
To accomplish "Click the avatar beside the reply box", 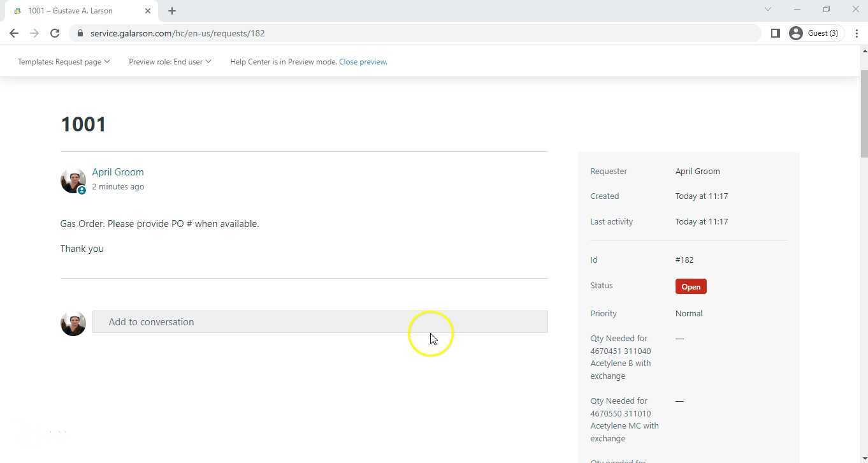I will 73,323.
